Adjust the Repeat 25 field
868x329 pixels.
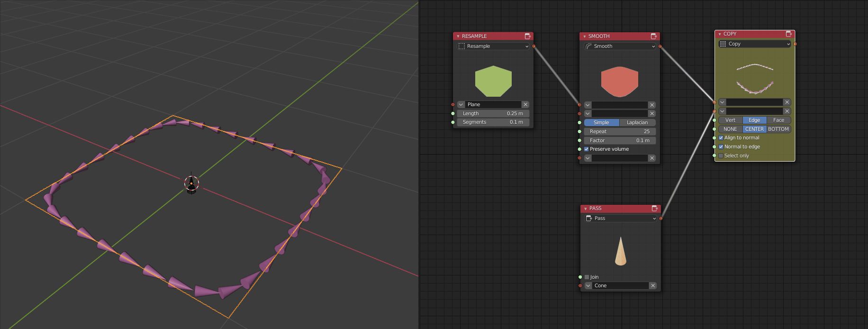(x=620, y=131)
